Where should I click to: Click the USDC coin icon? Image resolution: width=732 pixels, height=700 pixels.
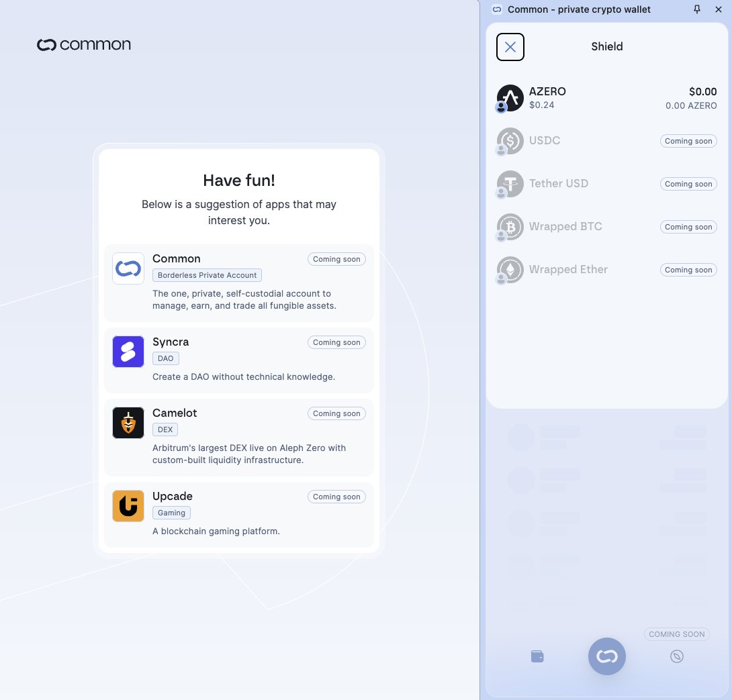(x=510, y=141)
